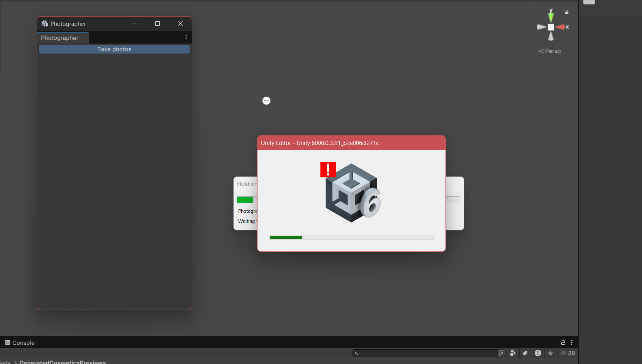Open the Search by Import Log Type filter
Viewport: 642px width, 364px height.
coord(538,353)
